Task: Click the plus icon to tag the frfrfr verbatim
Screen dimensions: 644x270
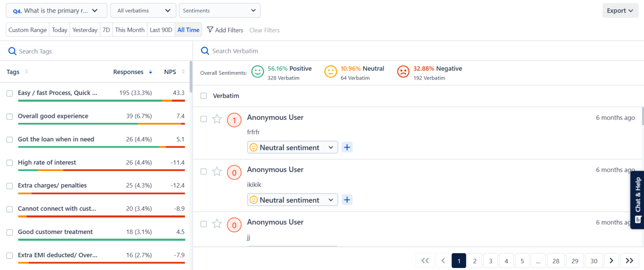Action: click(347, 147)
